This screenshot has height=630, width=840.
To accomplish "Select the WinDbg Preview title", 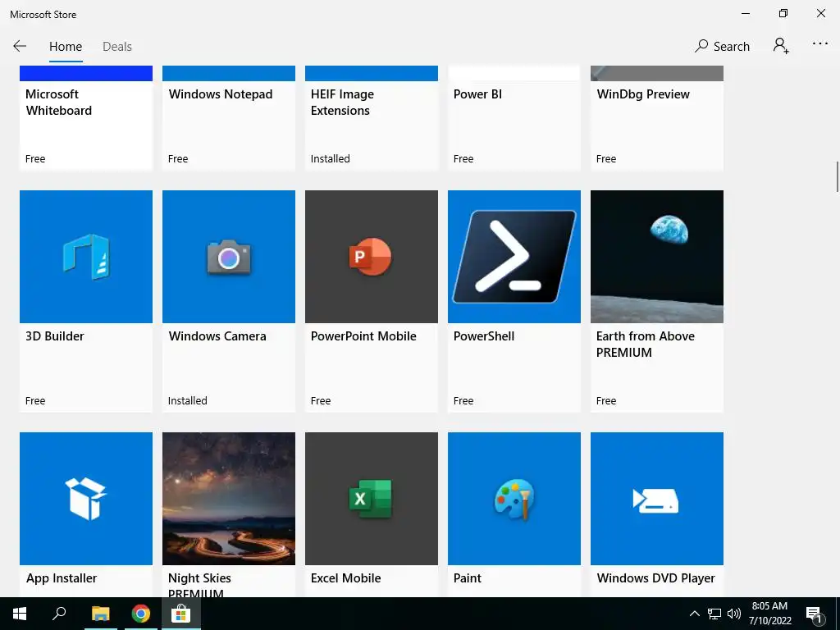I will [x=643, y=94].
